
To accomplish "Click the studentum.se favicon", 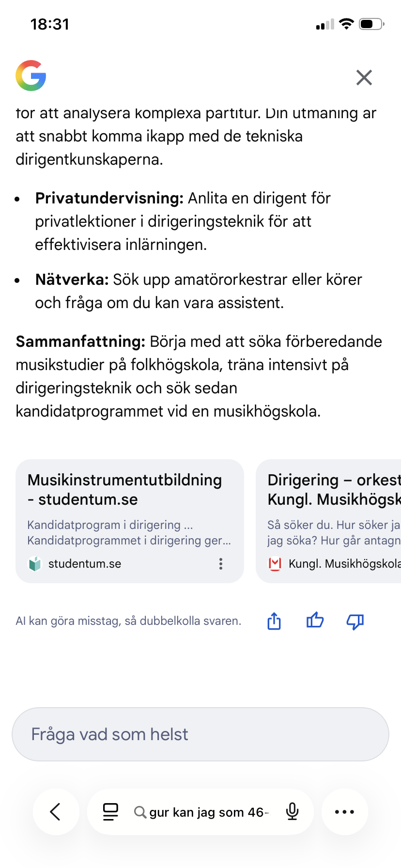I will pyautogui.click(x=35, y=564).
